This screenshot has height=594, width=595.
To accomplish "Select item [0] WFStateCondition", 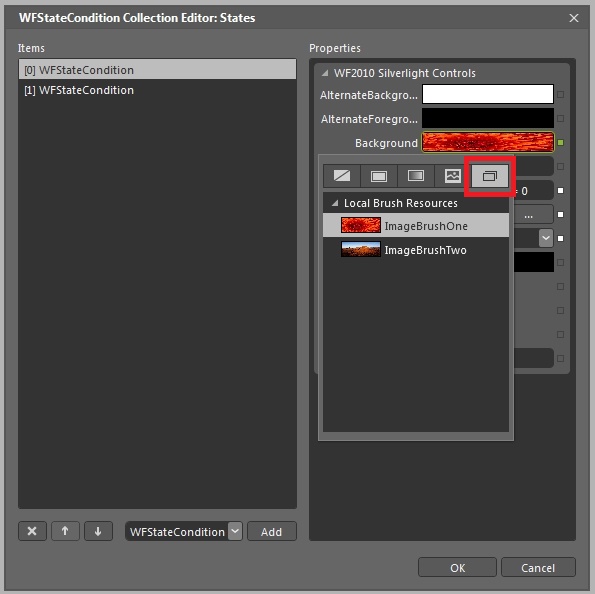I will click(x=157, y=69).
